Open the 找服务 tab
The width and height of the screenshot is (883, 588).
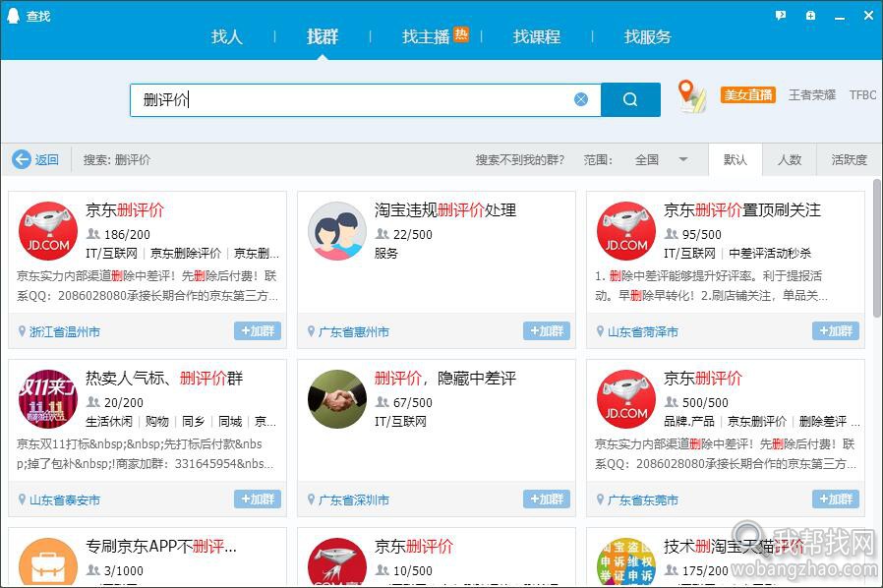tap(648, 36)
